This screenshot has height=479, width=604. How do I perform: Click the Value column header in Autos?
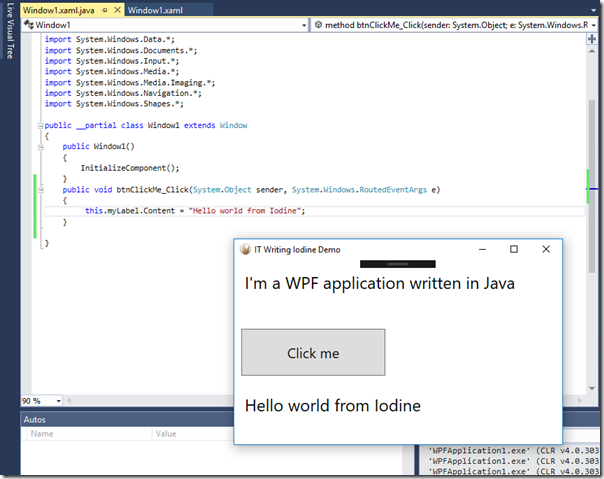(x=166, y=434)
